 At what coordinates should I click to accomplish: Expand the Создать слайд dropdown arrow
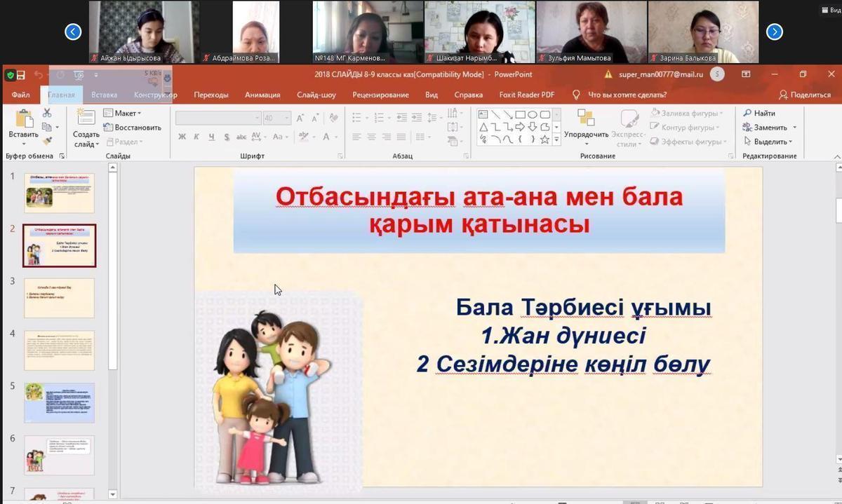tap(86, 144)
